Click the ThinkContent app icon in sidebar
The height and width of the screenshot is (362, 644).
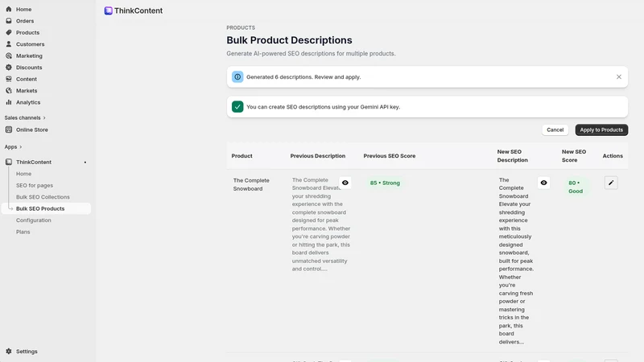pos(9,162)
